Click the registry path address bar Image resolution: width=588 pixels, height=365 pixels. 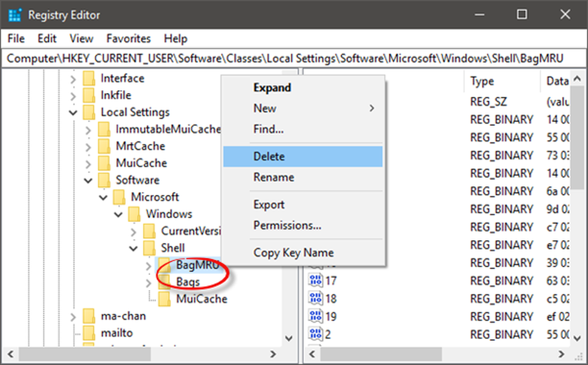pos(294,59)
